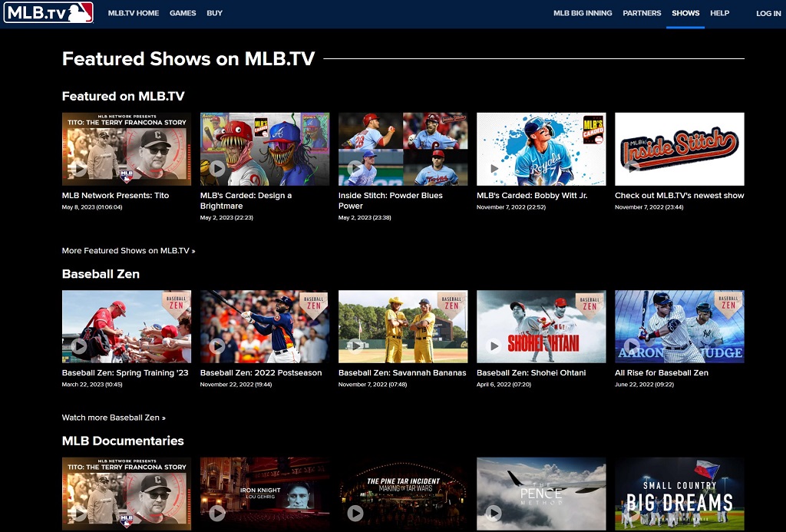Open MLB.TV Home in navigation

tap(134, 13)
